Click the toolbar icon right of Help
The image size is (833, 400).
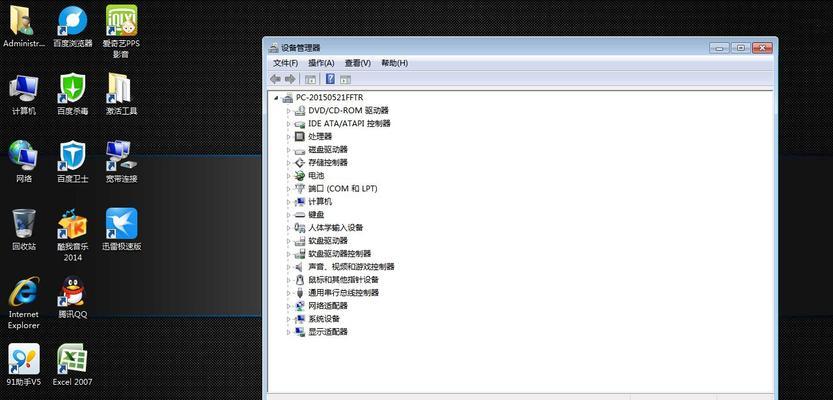tap(345, 79)
